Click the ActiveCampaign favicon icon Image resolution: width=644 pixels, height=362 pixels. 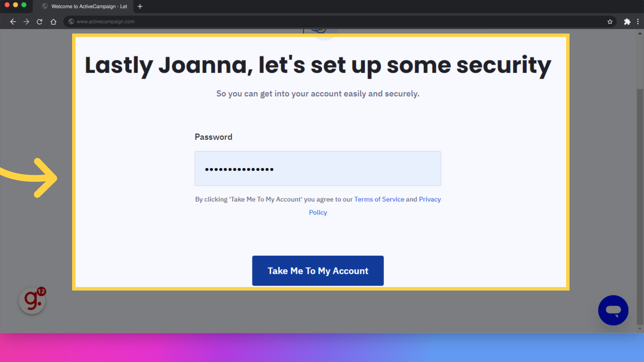pos(44,6)
